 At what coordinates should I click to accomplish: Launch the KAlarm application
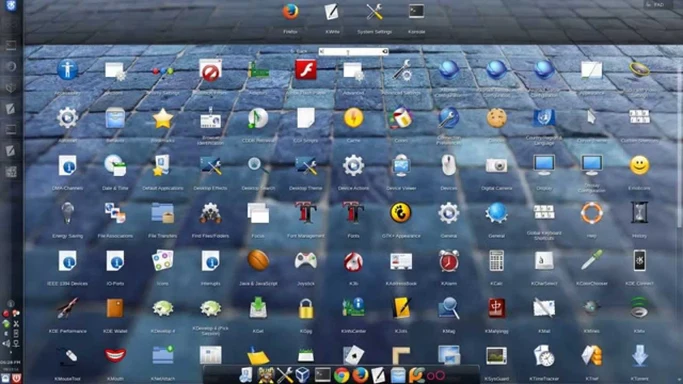pyautogui.click(x=449, y=261)
